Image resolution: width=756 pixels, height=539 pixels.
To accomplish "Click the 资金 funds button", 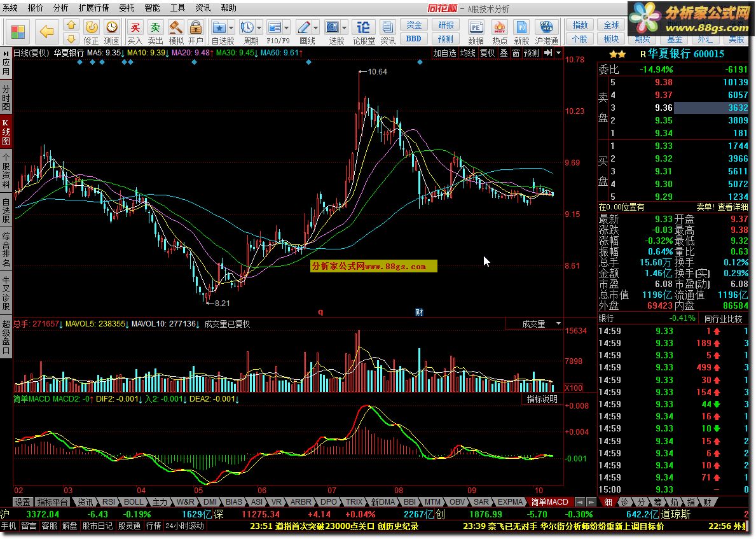I will click(x=414, y=25).
